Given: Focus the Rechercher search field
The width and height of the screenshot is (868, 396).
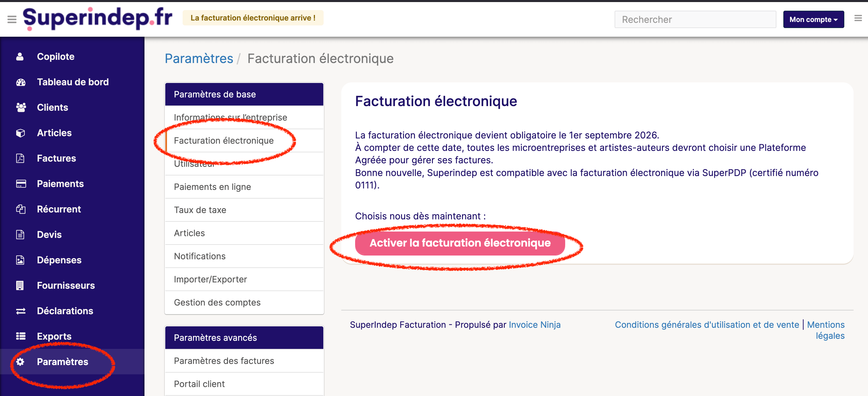Looking at the screenshot, I should [695, 20].
